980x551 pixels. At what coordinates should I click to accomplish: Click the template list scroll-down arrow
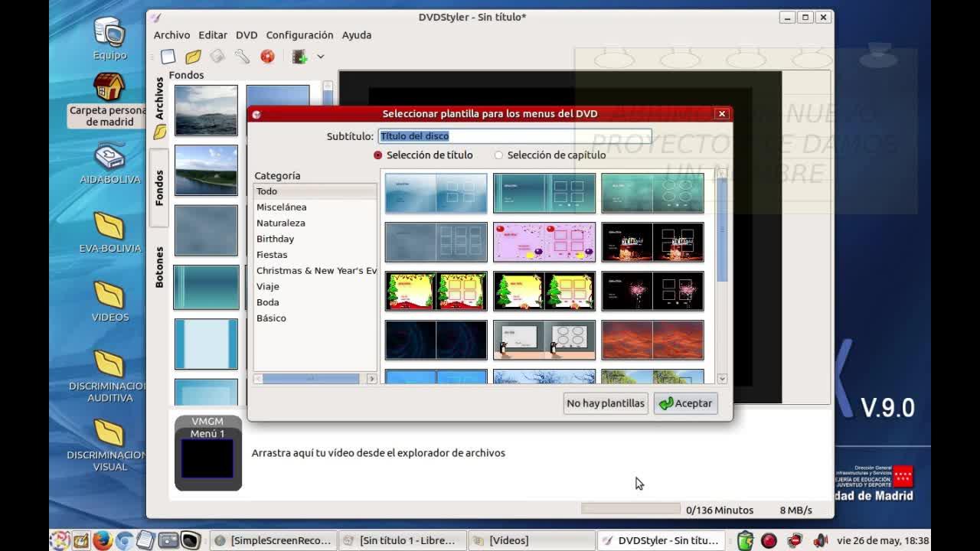point(722,379)
